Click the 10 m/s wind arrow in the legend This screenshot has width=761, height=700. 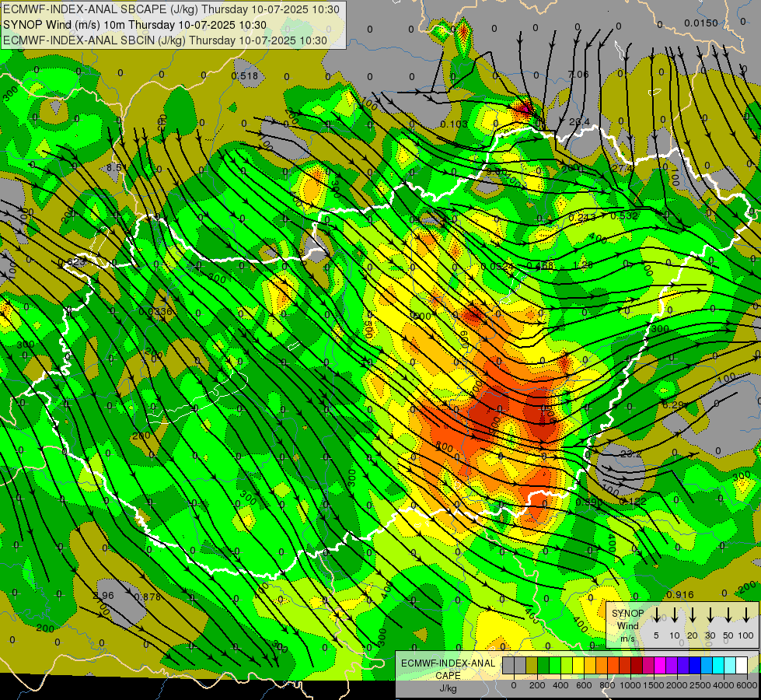(674, 615)
